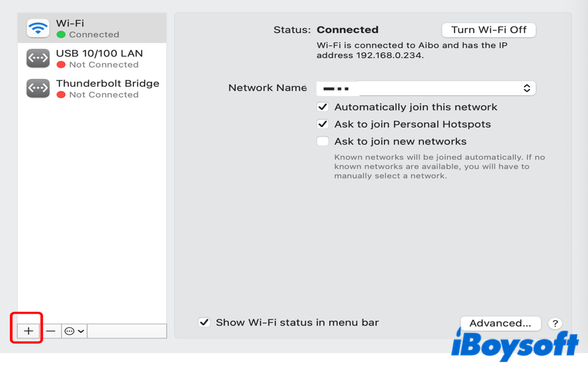Screen dimensions: 588x366
Task: Click the iBoysoft watermark logo
Action: pyautogui.click(x=514, y=344)
